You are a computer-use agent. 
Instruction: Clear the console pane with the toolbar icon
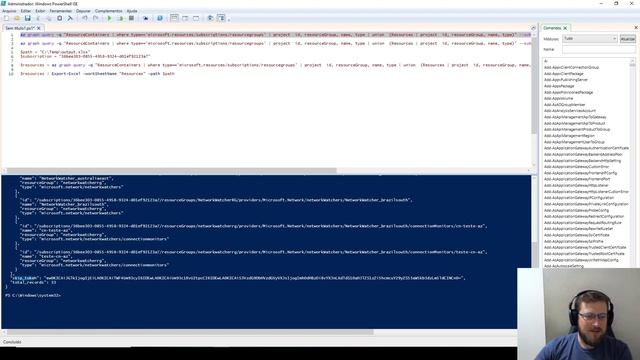click(70, 18)
